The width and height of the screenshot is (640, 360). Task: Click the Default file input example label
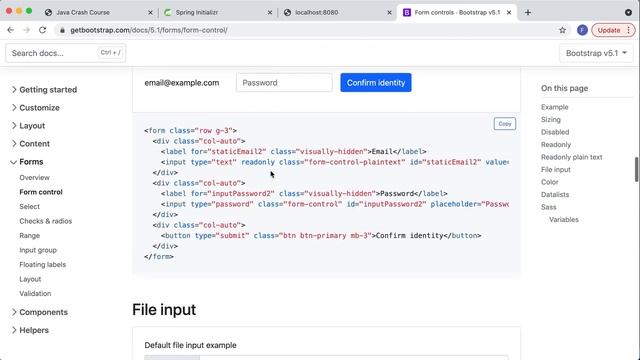tap(191, 345)
